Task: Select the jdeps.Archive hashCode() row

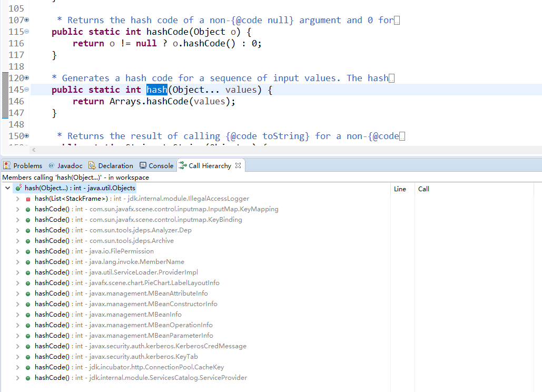Action: click(100, 241)
